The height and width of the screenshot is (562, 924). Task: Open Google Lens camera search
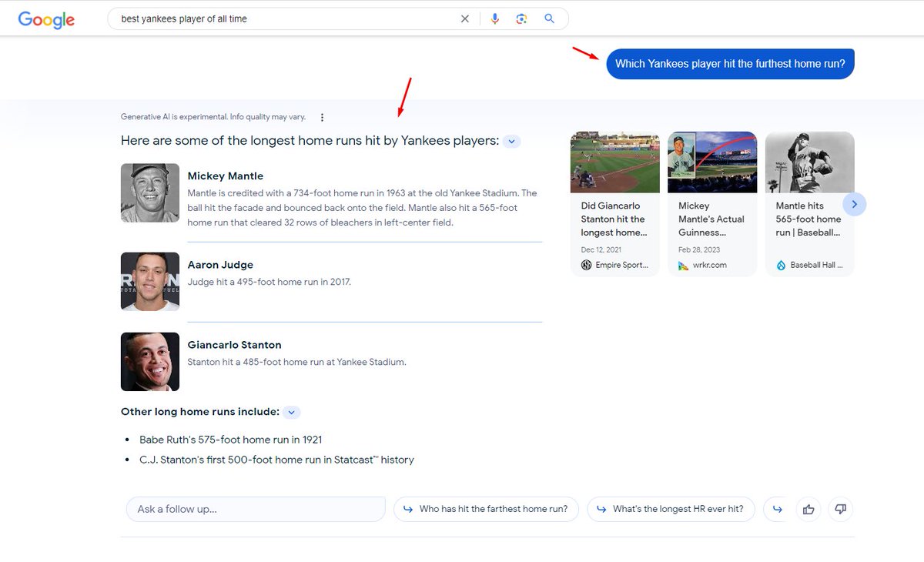tap(522, 18)
